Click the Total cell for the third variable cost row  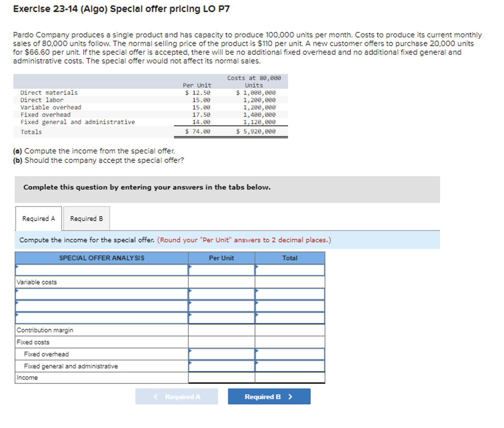(x=290, y=318)
